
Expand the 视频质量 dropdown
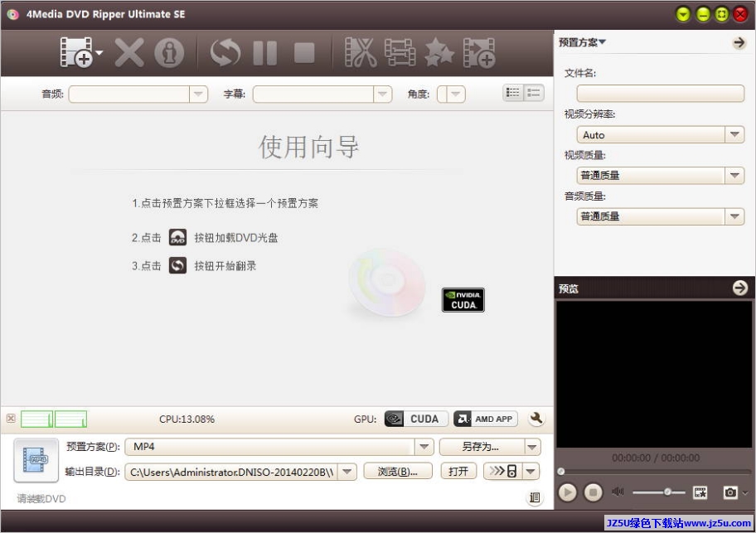click(x=734, y=176)
